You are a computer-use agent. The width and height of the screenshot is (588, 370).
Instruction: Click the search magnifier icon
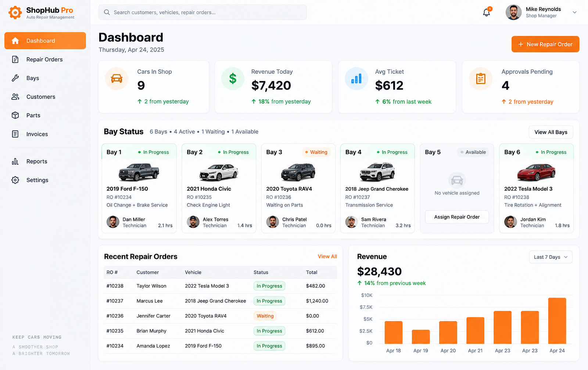pos(107,12)
